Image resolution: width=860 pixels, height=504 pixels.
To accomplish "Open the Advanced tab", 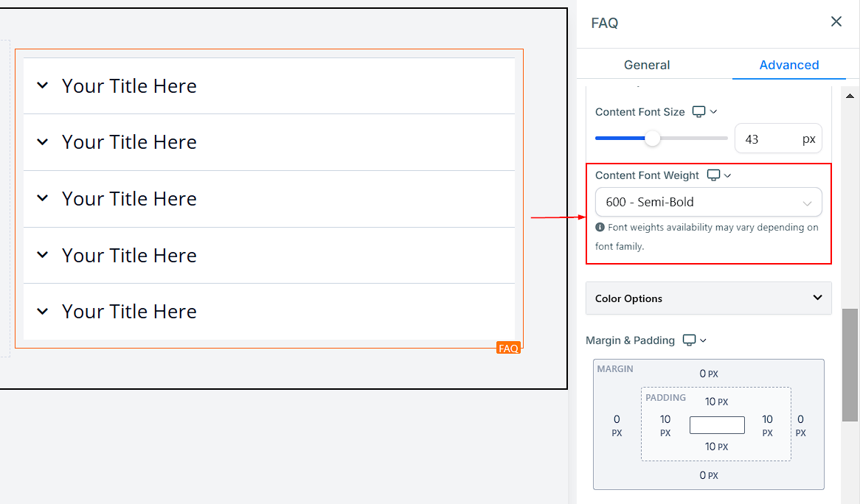I will [788, 65].
